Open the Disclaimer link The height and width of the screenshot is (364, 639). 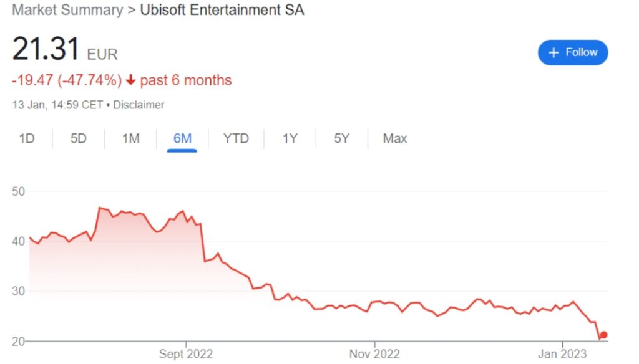tap(138, 105)
